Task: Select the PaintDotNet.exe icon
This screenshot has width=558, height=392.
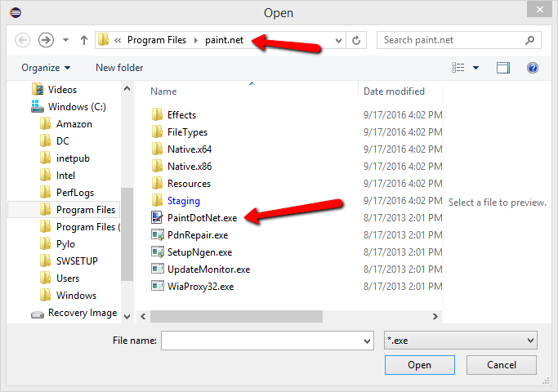Action: click(x=157, y=218)
